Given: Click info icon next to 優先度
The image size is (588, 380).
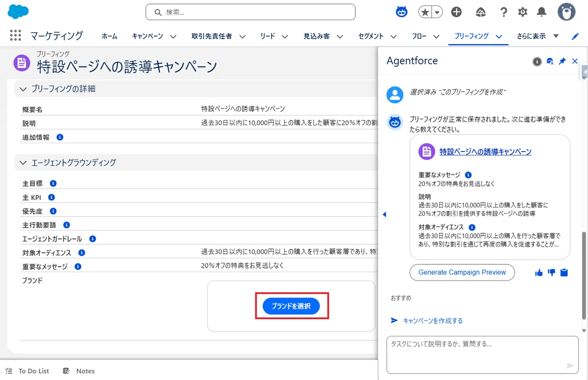Looking at the screenshot, I should [53, 211].
